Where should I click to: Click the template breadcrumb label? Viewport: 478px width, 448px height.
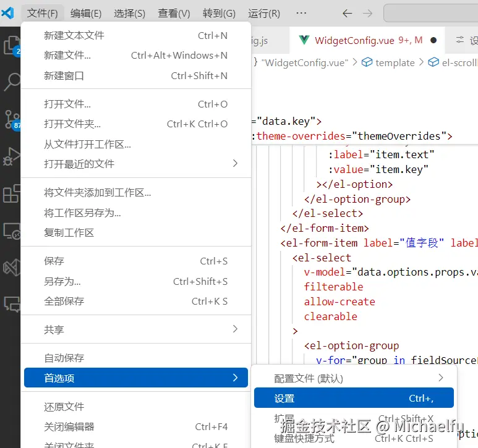pos(395,62)
